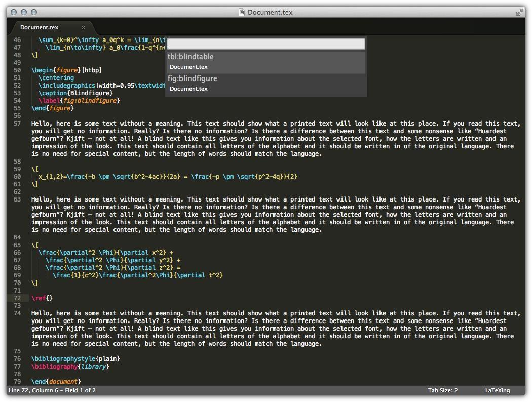The width and height of the screenshot is (532, 402).
Task: Click line number 72 in the gutter
Action: (17, 298)
